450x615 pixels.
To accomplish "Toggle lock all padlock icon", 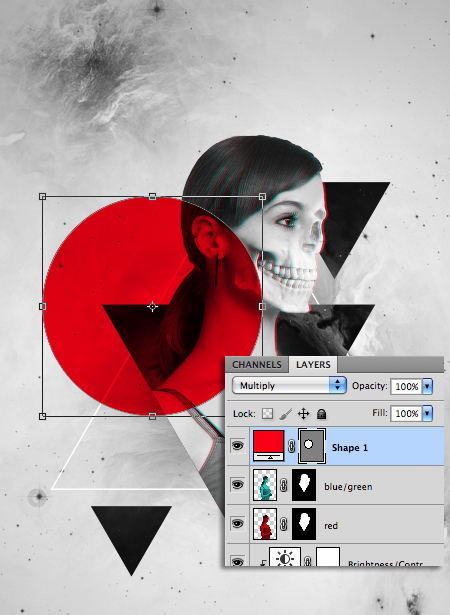I will pyautogui.click(x=321, y=413).
